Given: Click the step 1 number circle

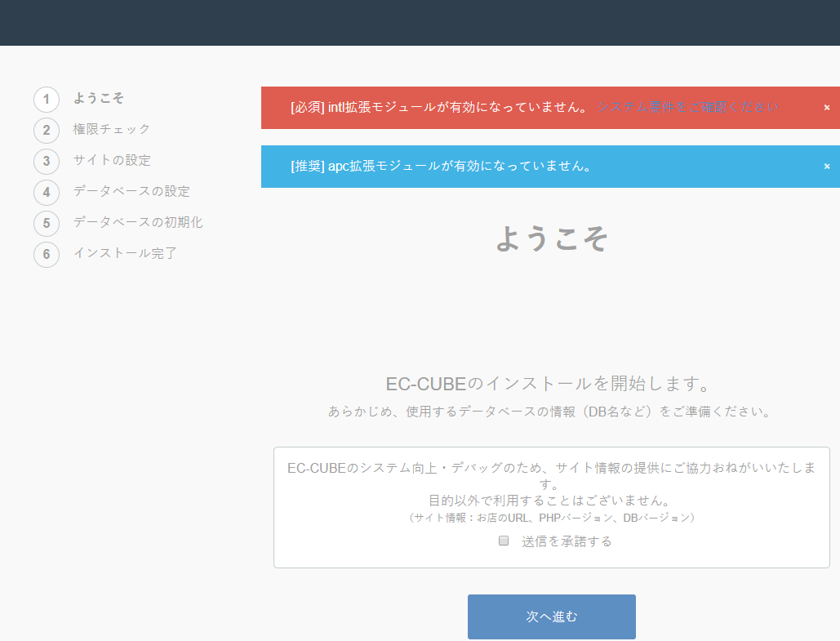Looking at the screenshot, I should coord(47,100).
